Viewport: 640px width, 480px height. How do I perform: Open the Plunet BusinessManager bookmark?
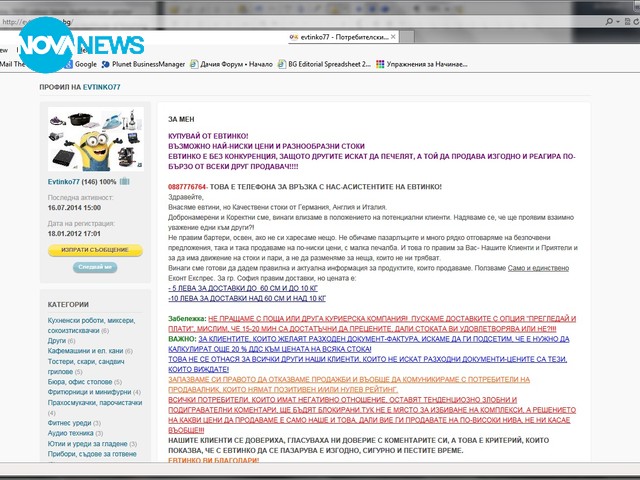143,64
